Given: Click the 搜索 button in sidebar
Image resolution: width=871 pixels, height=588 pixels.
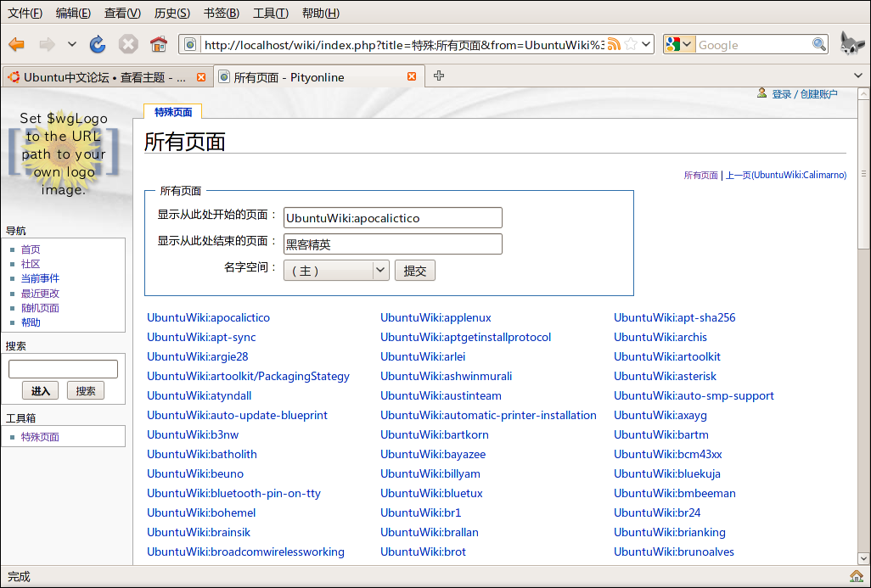Looking at the screenshot, I should point(86,391).
